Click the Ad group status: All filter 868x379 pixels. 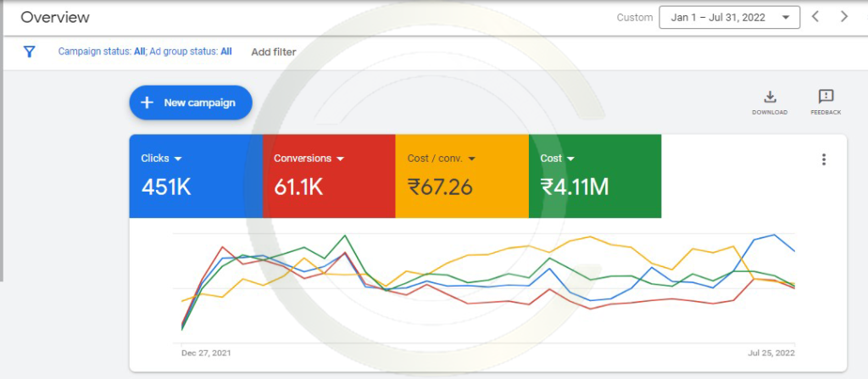pyautogui.click(x=192, y=52)
